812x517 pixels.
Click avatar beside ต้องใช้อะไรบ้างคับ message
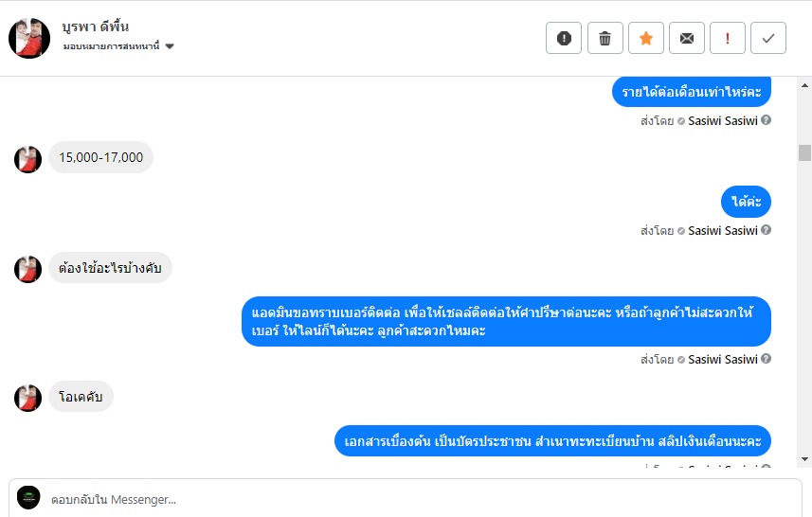(x=28, y=269)
